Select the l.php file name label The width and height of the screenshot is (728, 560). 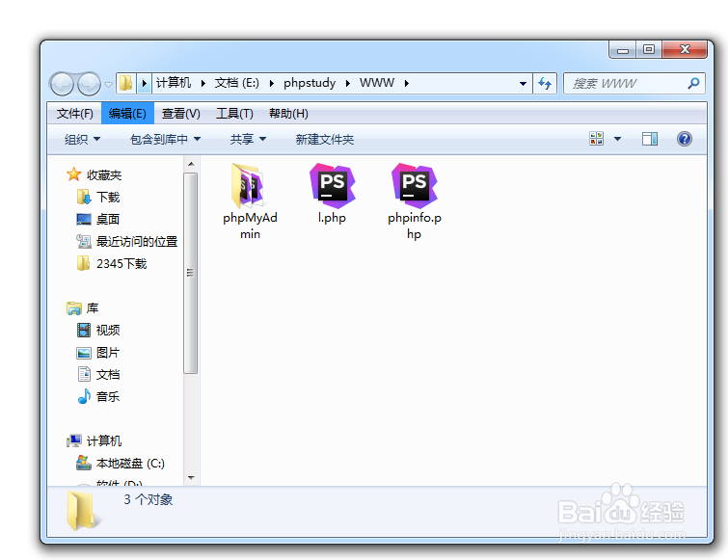click(332, 218)
